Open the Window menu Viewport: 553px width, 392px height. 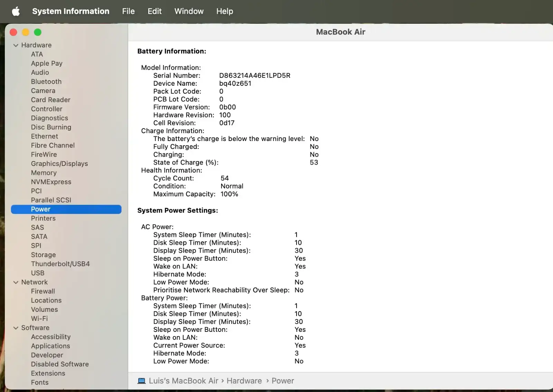point(189,11)
